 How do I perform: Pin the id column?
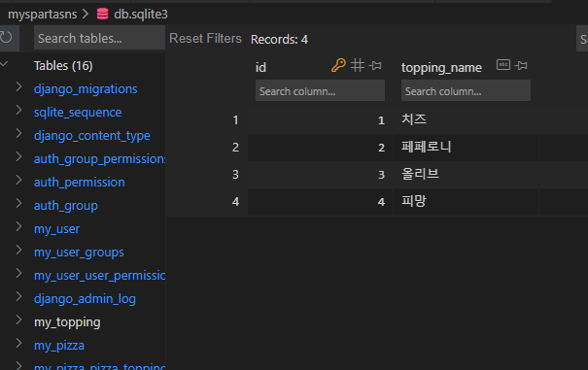(375, 66)
